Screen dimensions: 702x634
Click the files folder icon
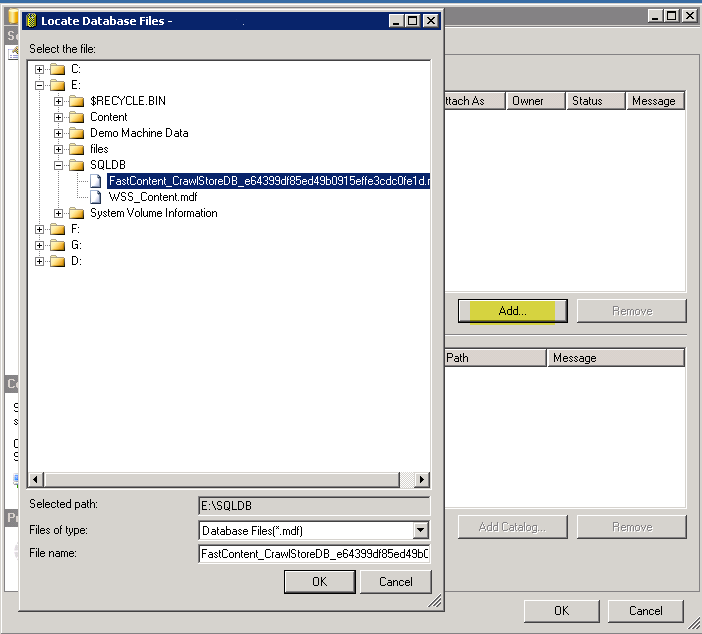[77, 149]
